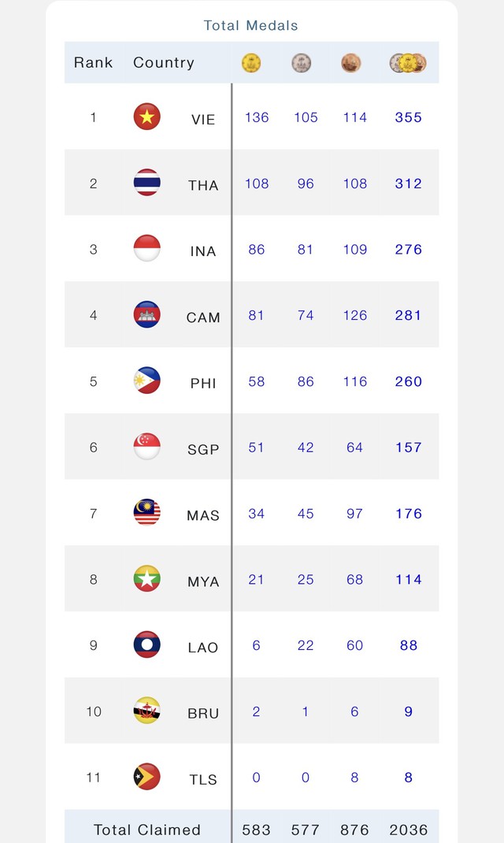This screenshot has width=504, height=843.
Task: Click the total medals combined icon
Action: [x=408, y=63]
